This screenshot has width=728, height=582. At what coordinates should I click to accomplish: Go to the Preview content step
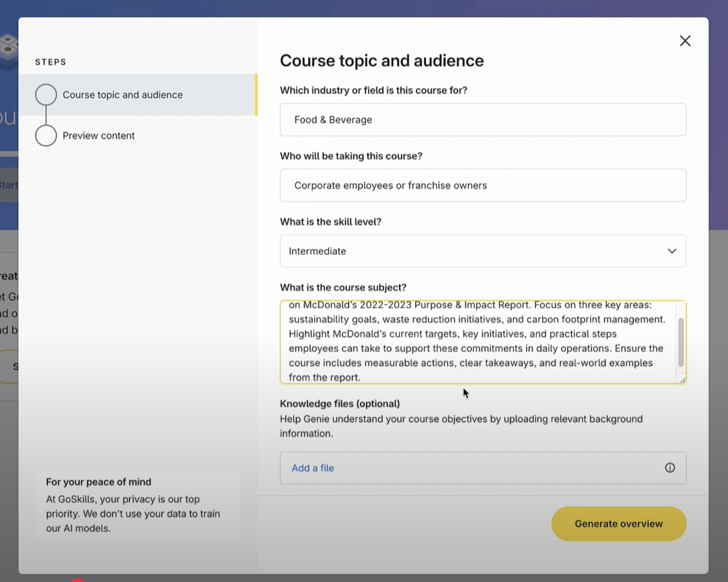98,136
